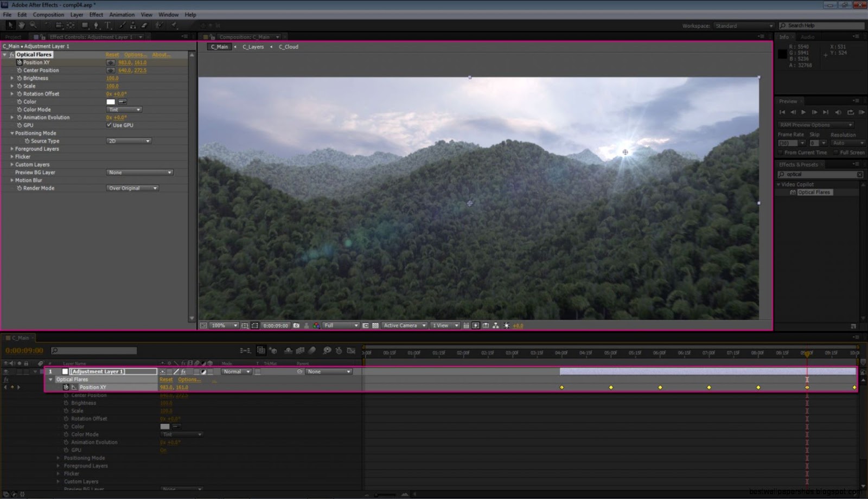Open the Tint Color Mode dropdown
Image resolution: width=868 pixels, height=499 pixels.
point(124,110)
